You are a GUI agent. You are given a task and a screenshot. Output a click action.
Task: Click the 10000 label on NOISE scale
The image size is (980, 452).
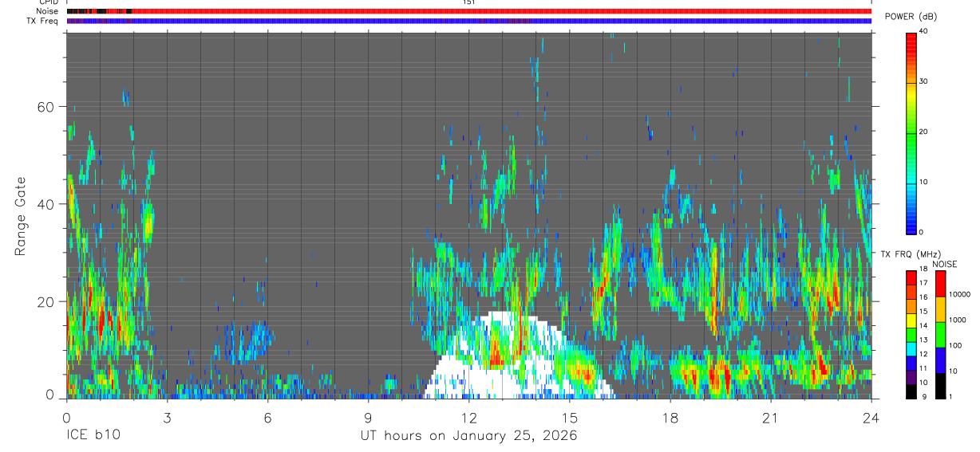pyautogui.click(x=958, y=294)
